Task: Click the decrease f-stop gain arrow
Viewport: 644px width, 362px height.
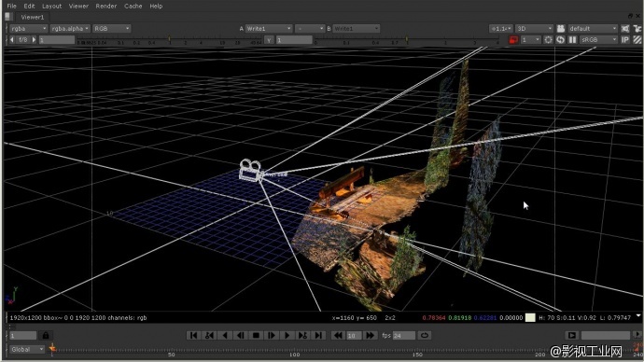Action: click(11, 40)
